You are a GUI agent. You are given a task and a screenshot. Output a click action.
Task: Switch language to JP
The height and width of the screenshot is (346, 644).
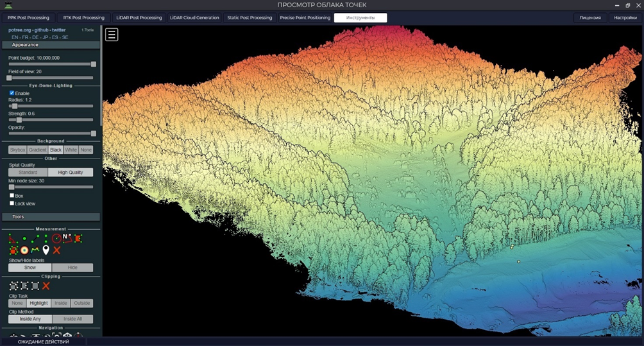point(45,37)
